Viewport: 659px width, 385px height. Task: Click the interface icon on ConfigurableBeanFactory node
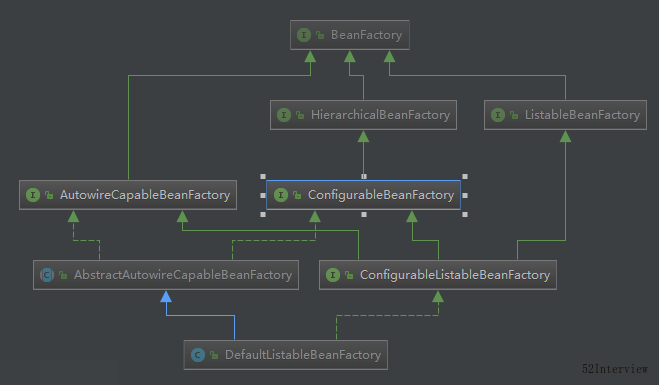pyautogui.click(x=281, y=195)
